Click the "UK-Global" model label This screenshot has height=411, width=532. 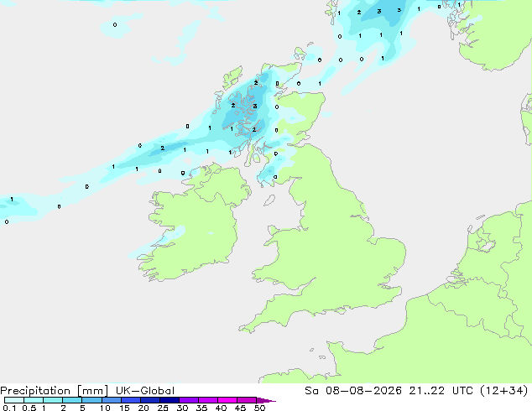pyautogui.click(x=145, y=391)
